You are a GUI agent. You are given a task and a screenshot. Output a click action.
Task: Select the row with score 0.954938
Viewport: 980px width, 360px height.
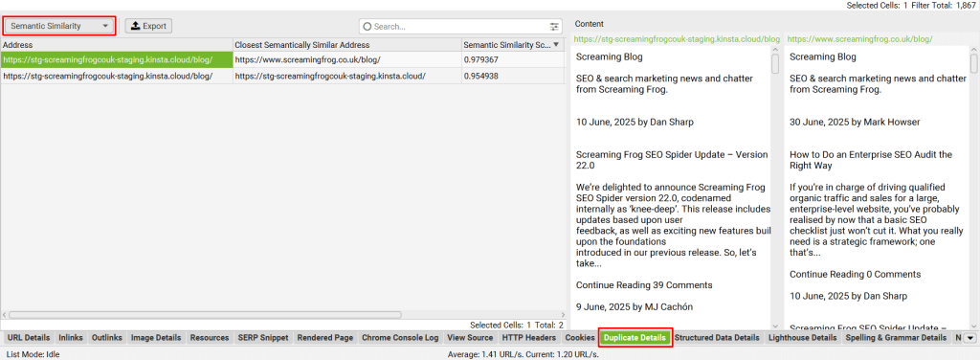click(283, 76)
